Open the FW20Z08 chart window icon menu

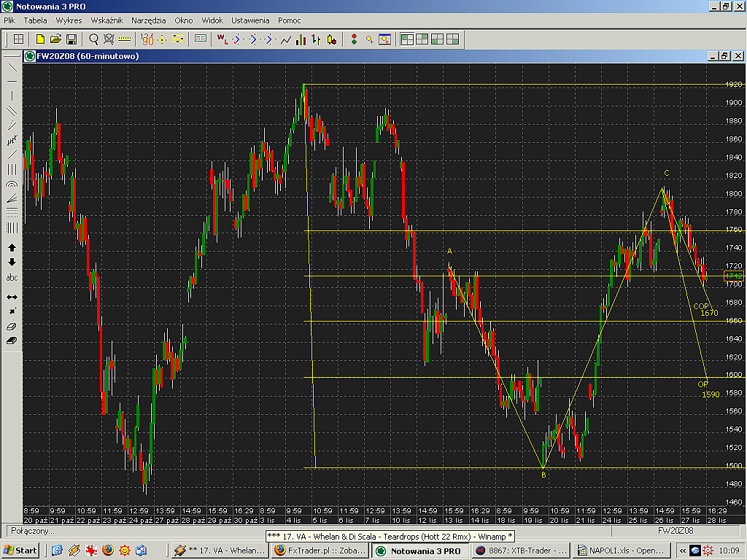pyautogui.click(x=30, y=56)
